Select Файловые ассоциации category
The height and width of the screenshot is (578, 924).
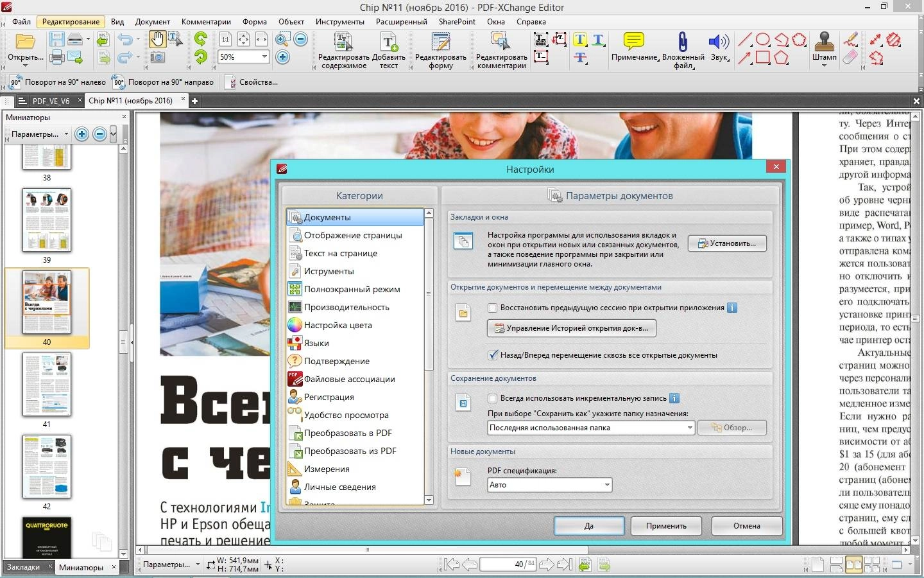click(x=355, y=379)
